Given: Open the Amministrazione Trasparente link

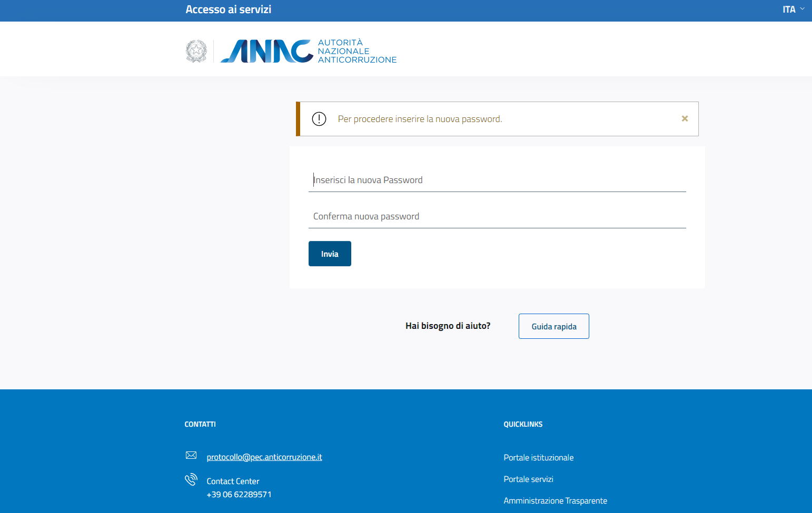Looking at the screenshot, I should [x=555, y=501].
